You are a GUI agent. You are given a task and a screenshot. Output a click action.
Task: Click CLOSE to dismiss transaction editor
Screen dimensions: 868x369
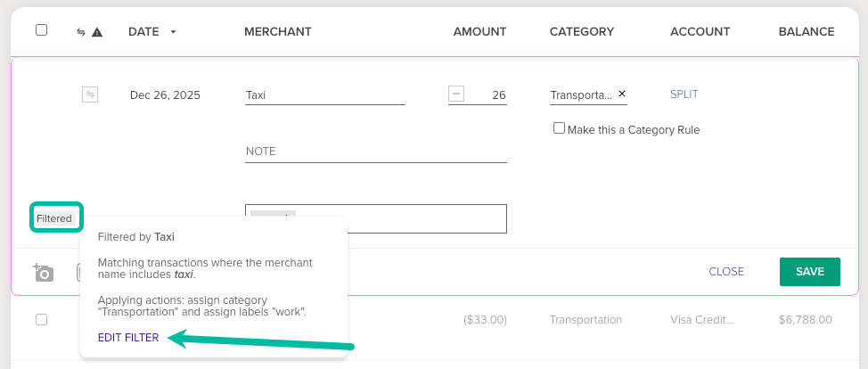[726, 272]
